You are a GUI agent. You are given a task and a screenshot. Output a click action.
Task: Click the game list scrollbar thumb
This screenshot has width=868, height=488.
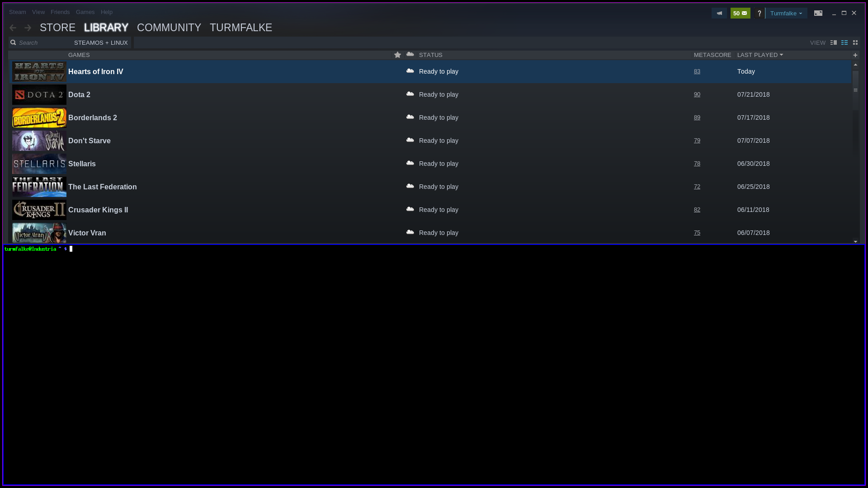coord(855,90)
